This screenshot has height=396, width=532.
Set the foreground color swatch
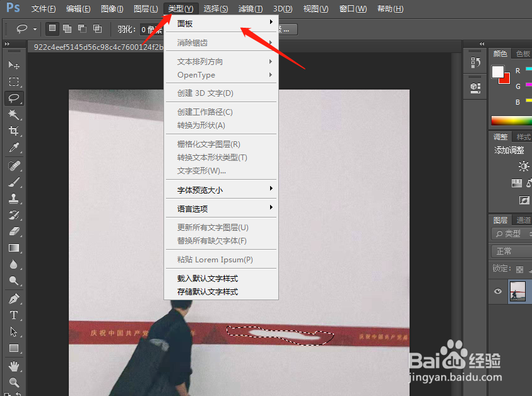click(498, 73)
